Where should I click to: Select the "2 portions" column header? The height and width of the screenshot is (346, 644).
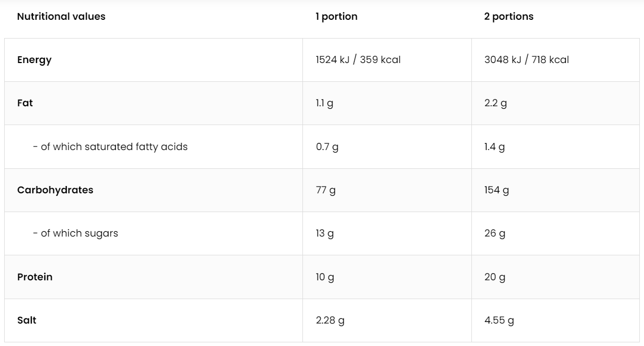509,17
